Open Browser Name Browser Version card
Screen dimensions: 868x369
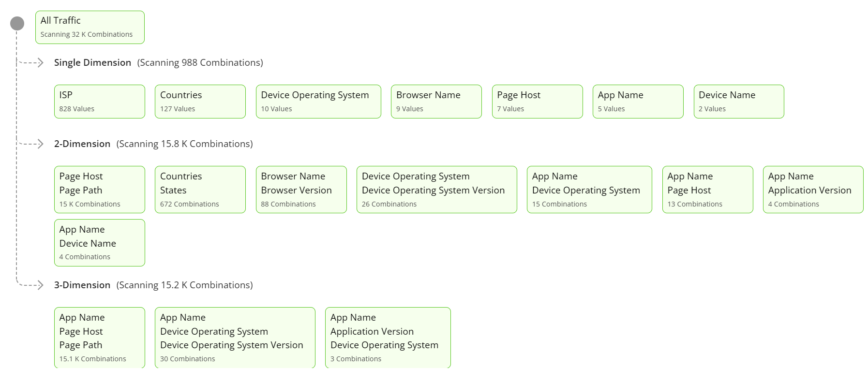pyautogui.click(x=301, y=190)
